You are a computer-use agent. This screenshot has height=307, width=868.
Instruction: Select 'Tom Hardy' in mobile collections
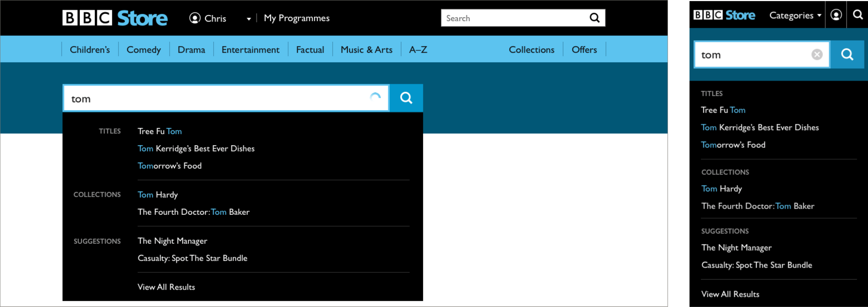click(x=722, y=188)
